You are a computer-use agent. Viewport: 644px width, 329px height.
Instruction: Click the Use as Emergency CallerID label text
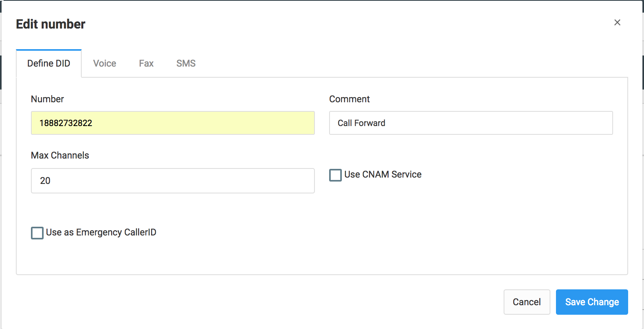pos(101,232)
